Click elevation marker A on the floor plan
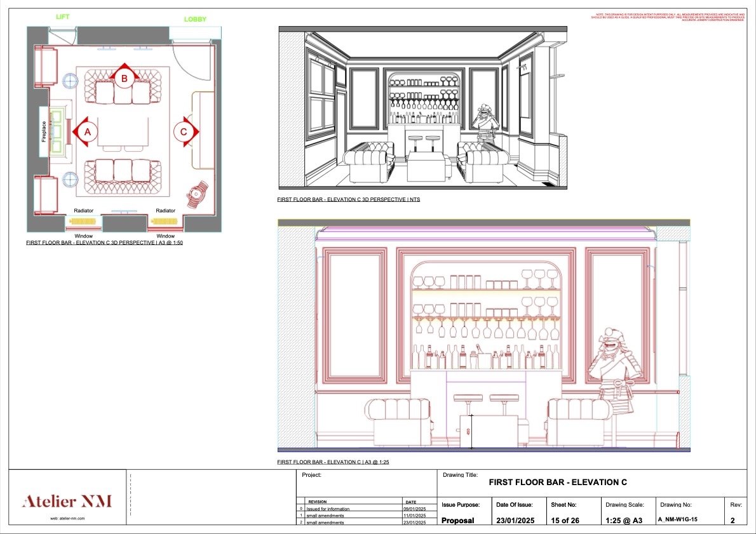 tap(87, 131)
